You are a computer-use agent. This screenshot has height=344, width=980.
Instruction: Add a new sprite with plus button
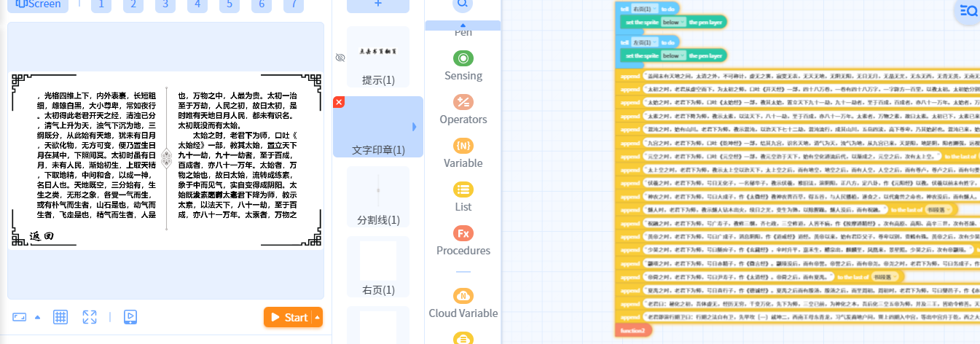378,4
